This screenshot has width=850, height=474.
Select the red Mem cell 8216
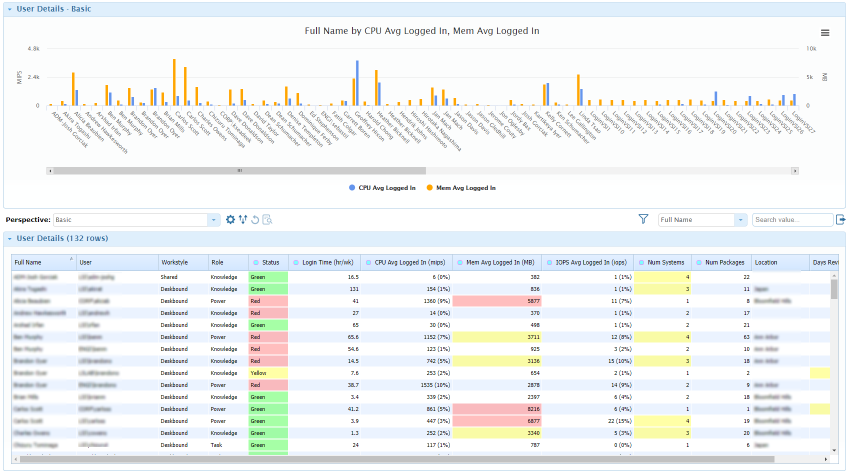(497, 409)
